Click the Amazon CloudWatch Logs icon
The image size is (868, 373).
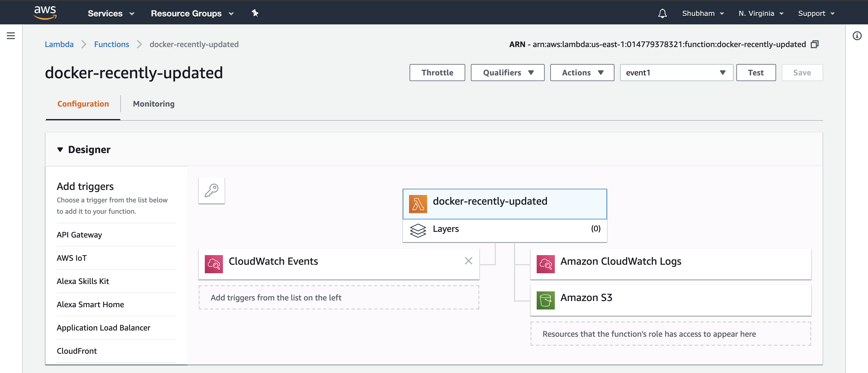(545, 264)
